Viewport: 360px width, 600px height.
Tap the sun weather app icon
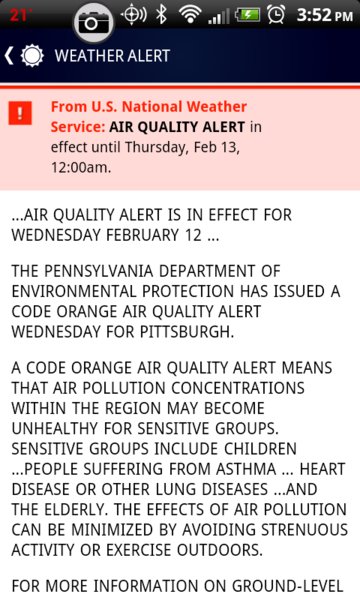click(32, 56)
